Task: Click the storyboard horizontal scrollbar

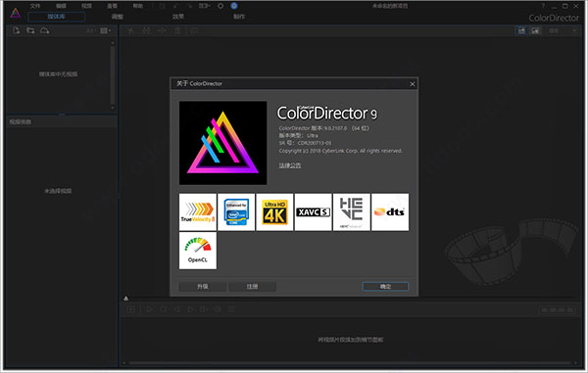Action: point(350,363)
